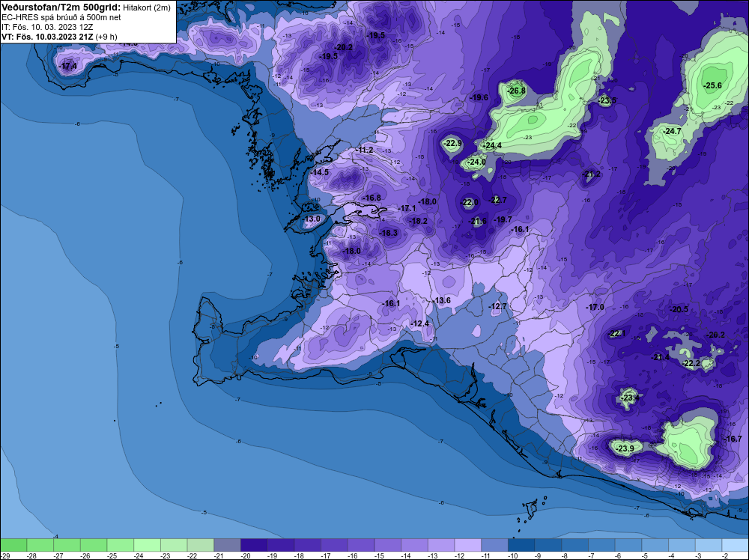The width and height of the screenshot is (749, 560).
Task: Click the -21.2 temperature label
Action: [x=591, y=174]
